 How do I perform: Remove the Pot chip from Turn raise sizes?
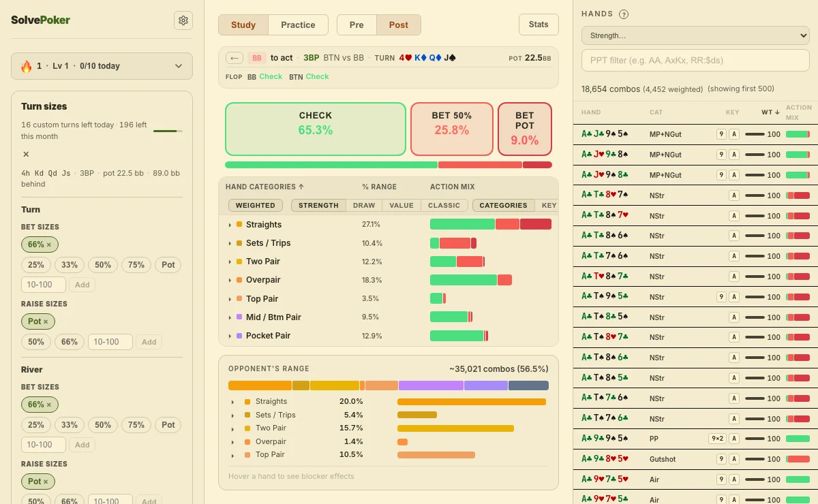46,321
